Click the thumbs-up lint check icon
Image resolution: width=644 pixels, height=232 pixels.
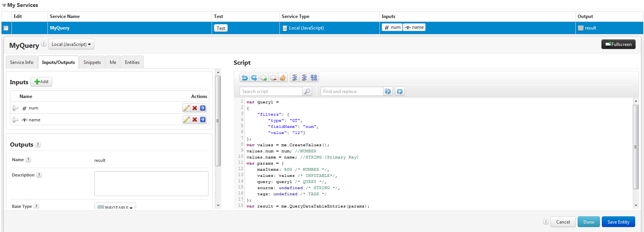pyautogui.click(x=283, y=78)
